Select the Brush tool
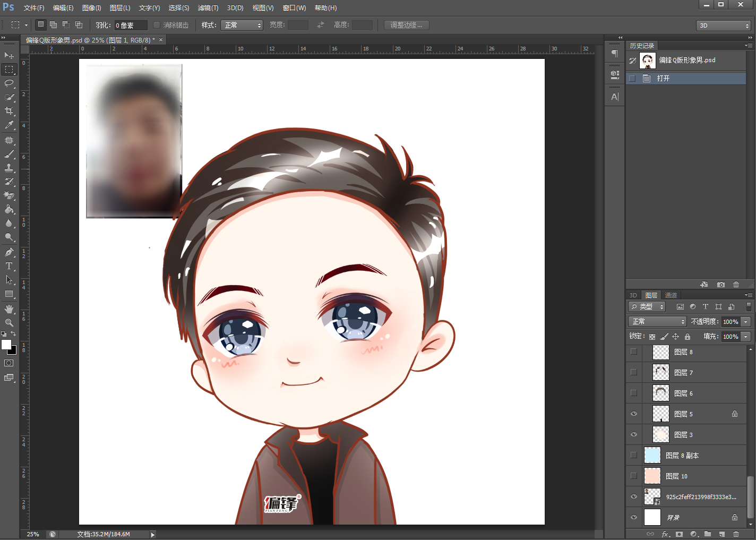The height and width of the screenshot is (540, 756). [x=9, y=155]
